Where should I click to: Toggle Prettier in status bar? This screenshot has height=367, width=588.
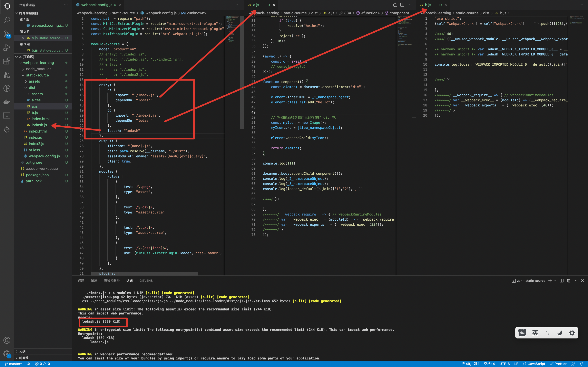tap(558, 364)
